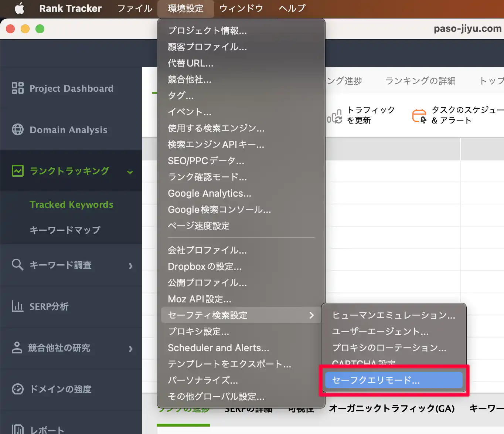The image size is (504, 434).
Task: Open the ウィンドウ menu
Action: pyautogui.click(x=241, y=8)
